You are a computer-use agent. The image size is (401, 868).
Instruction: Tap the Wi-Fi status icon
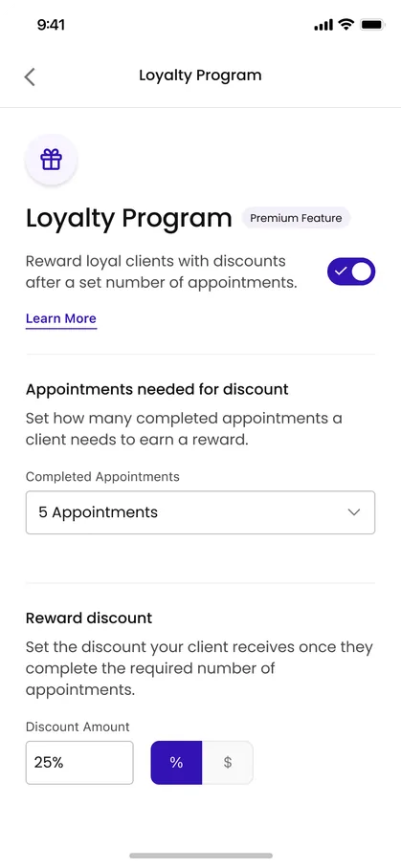click(346, 24)
